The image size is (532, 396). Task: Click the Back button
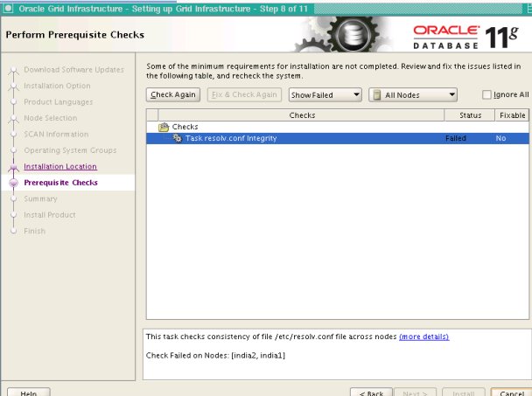pyautogui.click(x=371, y=393)
